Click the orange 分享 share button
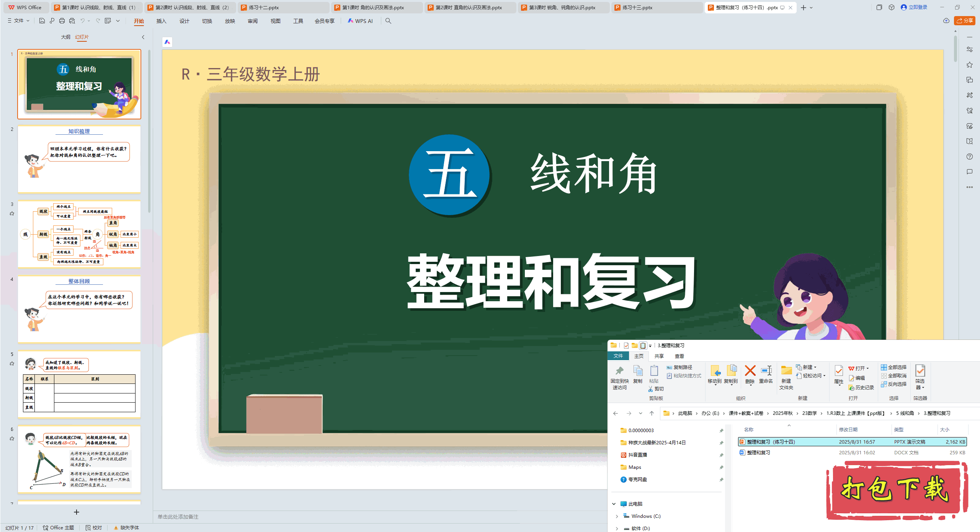 point(965,21)
